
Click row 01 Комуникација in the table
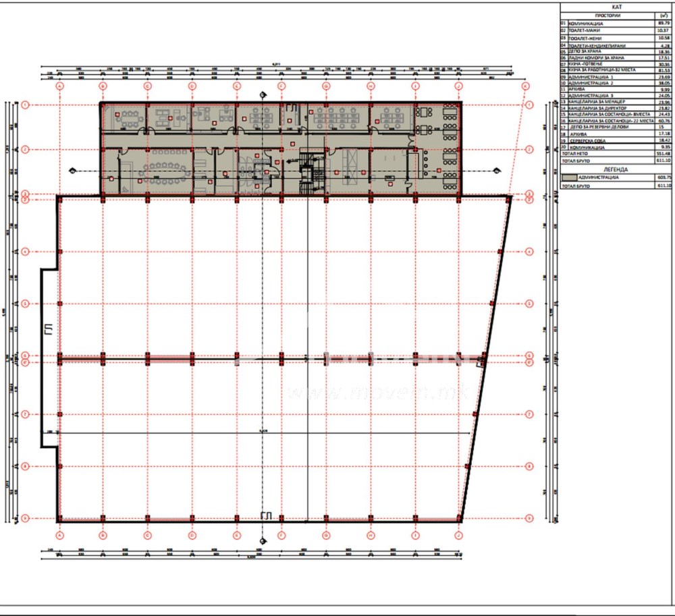616,23
